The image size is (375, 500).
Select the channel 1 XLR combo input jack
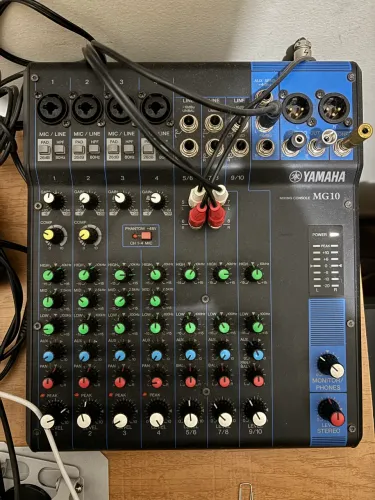click(x=52, y=108)
